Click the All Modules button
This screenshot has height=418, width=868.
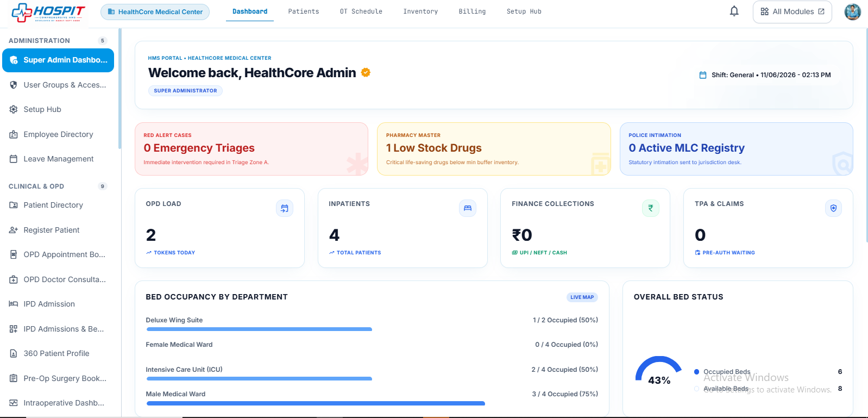[792, 12]
